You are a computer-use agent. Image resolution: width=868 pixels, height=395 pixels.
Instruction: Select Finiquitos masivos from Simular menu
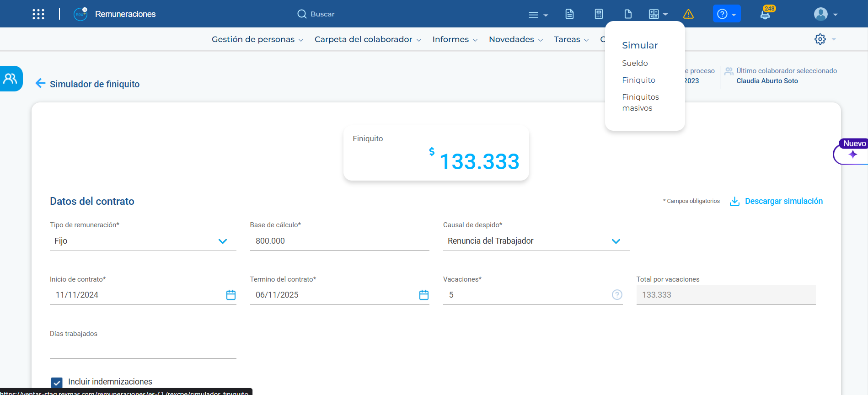tap(640, 102)
